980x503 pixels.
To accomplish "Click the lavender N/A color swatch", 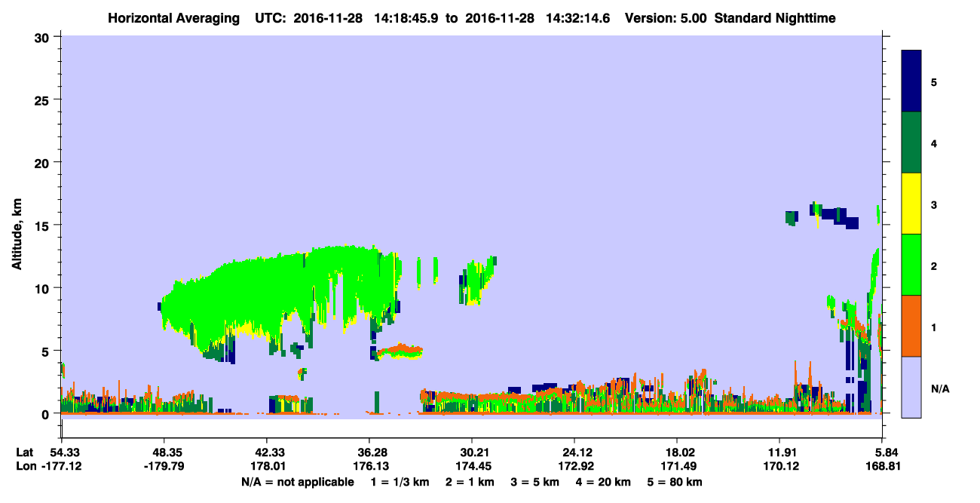I will (x=911, y=387).
